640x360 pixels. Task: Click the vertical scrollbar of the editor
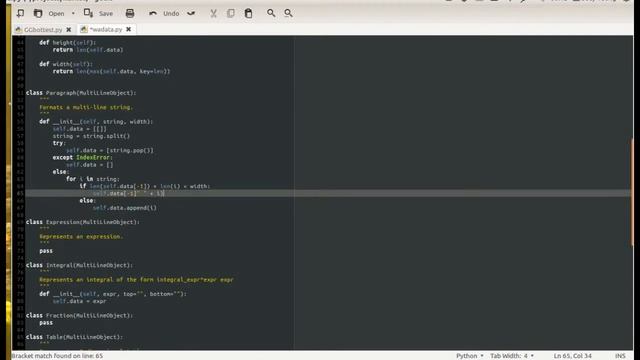tap(631, 192)
